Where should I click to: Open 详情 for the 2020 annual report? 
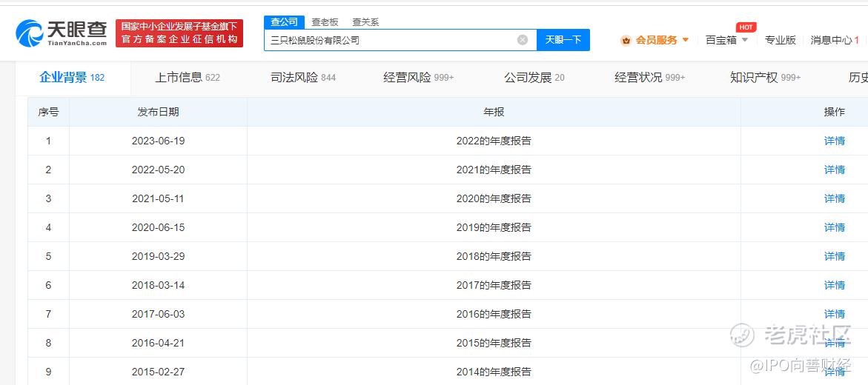(834, 198)
